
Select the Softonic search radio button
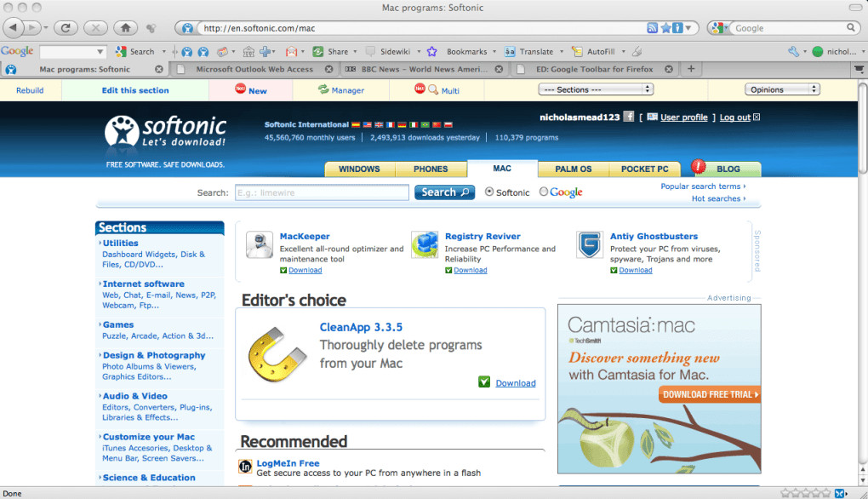pyautogui.click(x=489, y=192)
